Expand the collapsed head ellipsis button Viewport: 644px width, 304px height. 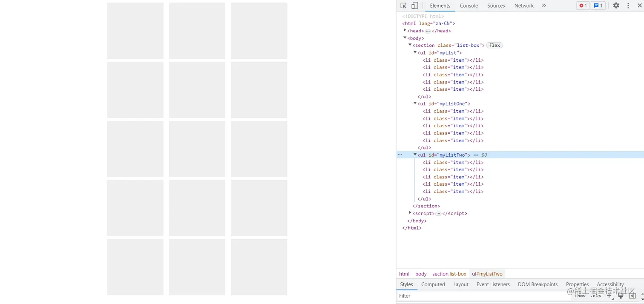tap(428, 31)
